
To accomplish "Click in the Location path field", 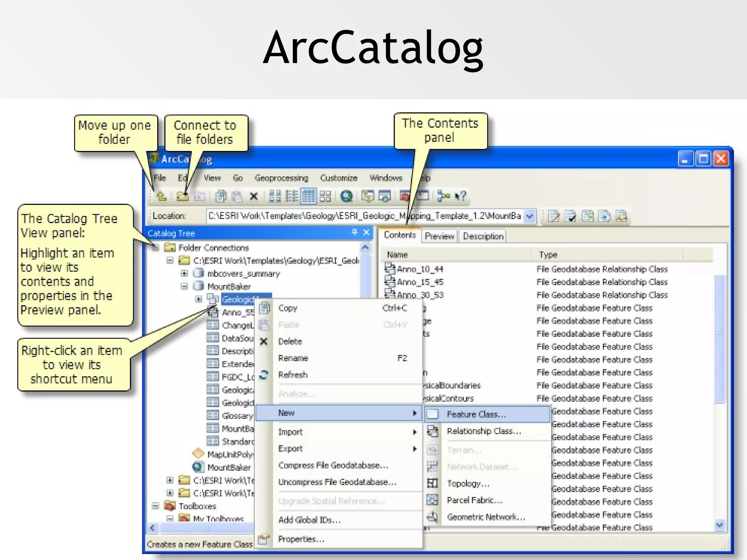I will (365, 216).
